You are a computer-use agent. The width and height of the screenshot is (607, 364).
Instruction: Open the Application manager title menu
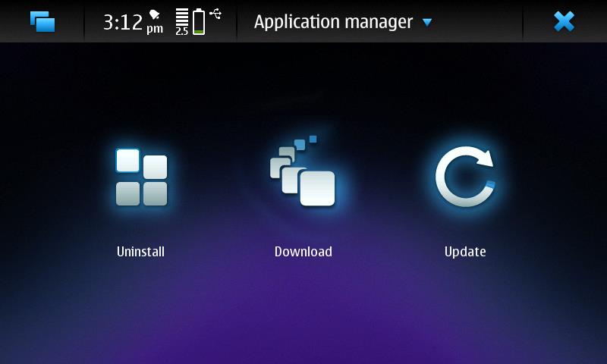333,22
